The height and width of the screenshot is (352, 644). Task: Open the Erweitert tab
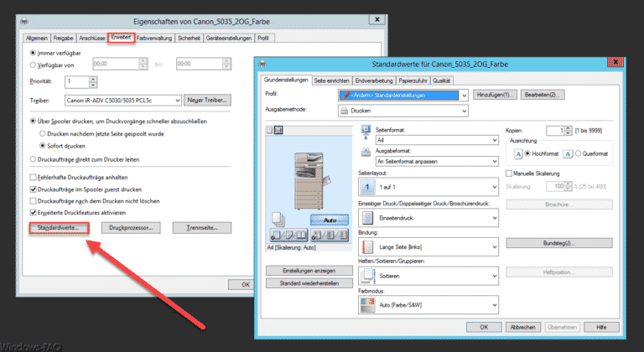121,38
